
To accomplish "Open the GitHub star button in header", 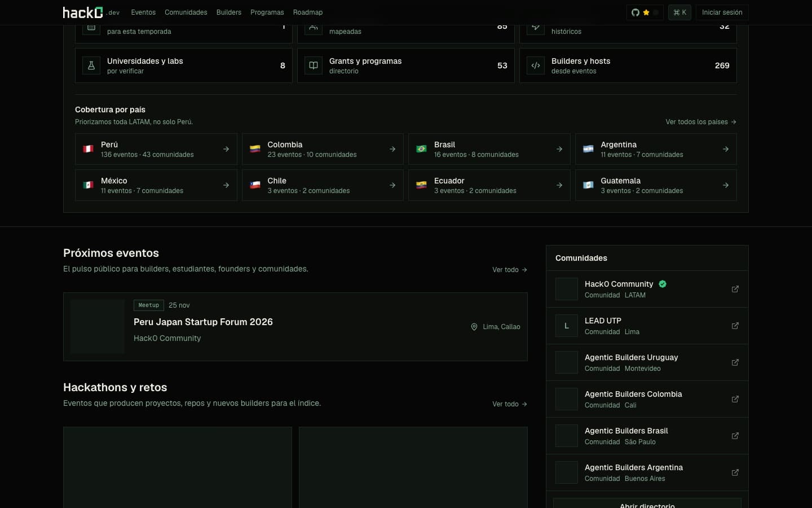I will pyautogui.click(x=645, y=12).
